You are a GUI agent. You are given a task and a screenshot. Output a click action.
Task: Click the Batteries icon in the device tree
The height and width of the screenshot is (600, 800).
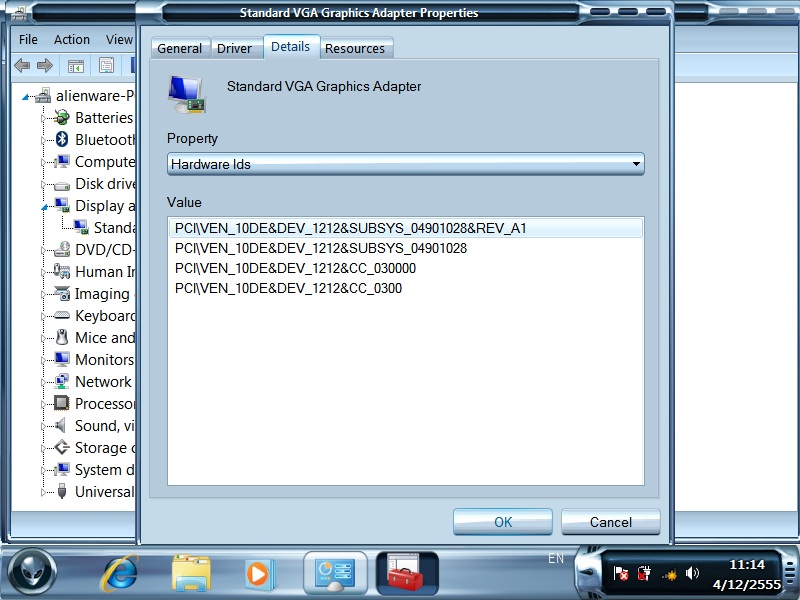pyautogui.click(x=62, y=118)
